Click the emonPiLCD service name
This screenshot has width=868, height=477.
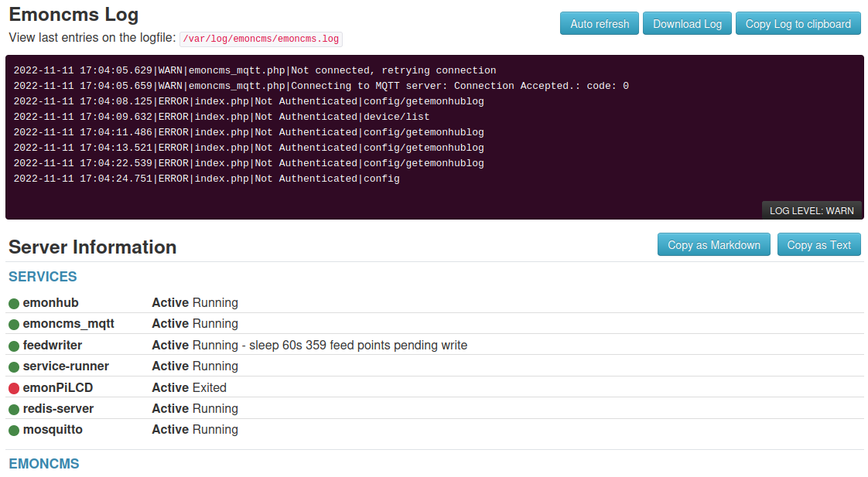tap(59, 387)
